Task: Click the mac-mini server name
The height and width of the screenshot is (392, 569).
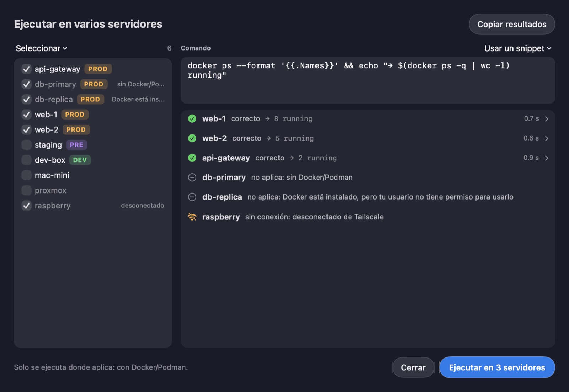Action: click(x=52, y=175)
